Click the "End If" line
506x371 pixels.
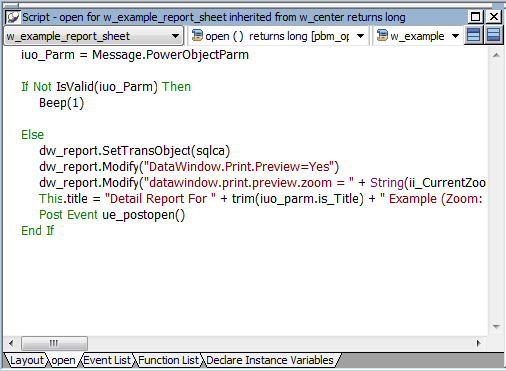click(x=37, y=231)
